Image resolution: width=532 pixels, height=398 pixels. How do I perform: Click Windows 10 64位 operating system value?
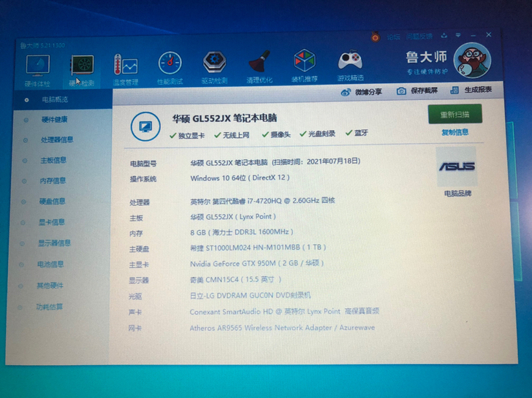[x=240, y=178]
